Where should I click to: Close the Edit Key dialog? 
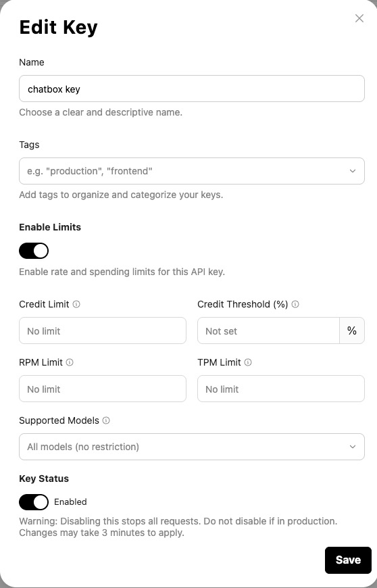tap(359, 18)
